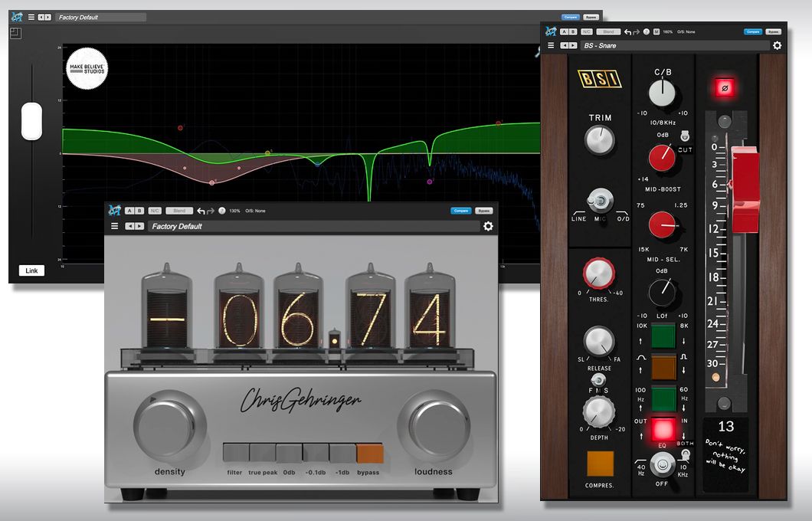
Task: Click Compare button in EQ window
Action: pos(570,17)
